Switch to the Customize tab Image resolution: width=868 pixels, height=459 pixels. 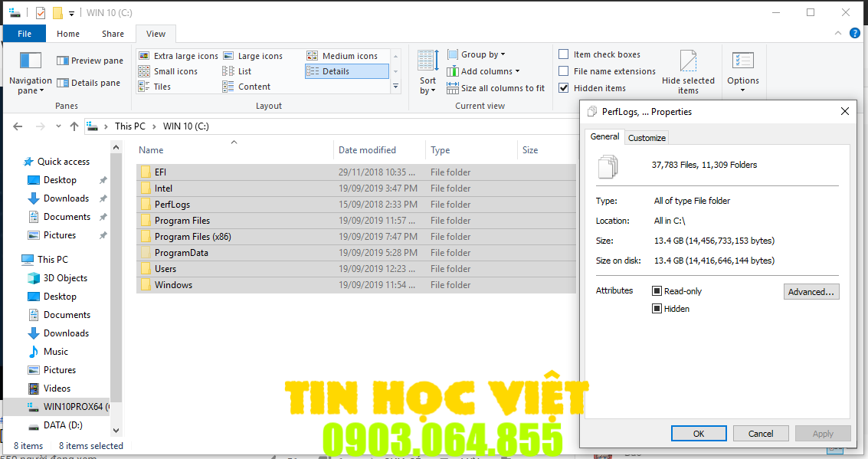click(647, 138)
